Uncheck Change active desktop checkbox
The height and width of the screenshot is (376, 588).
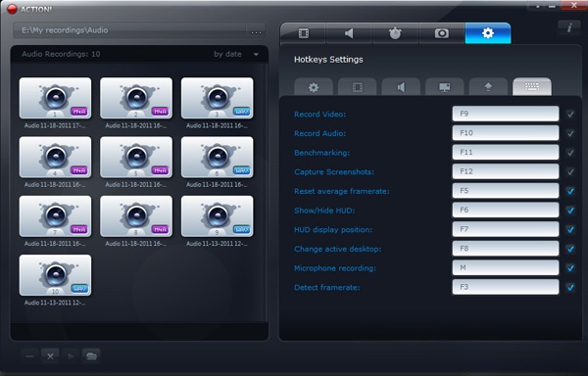tap(570, 249)
